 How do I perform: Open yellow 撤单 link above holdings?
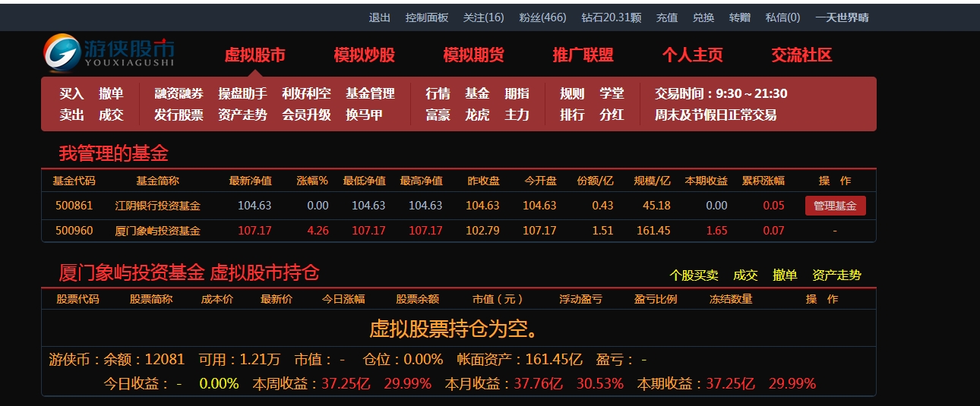[785, 275]
